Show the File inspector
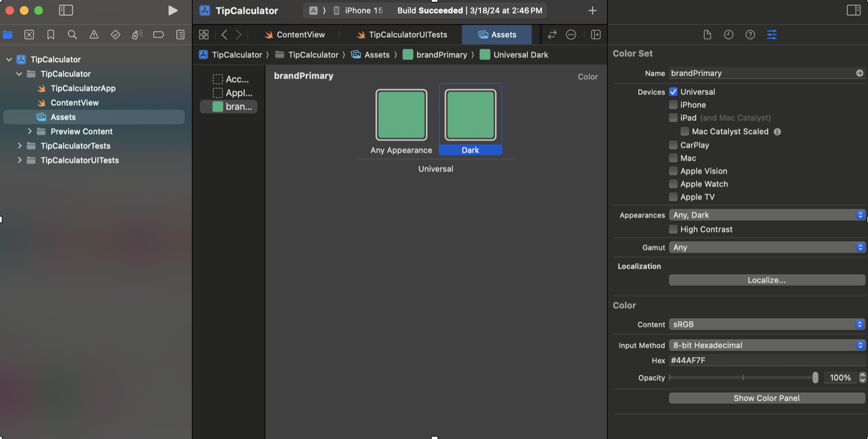Viewport: 868px width, 439px height. (707, 35)
